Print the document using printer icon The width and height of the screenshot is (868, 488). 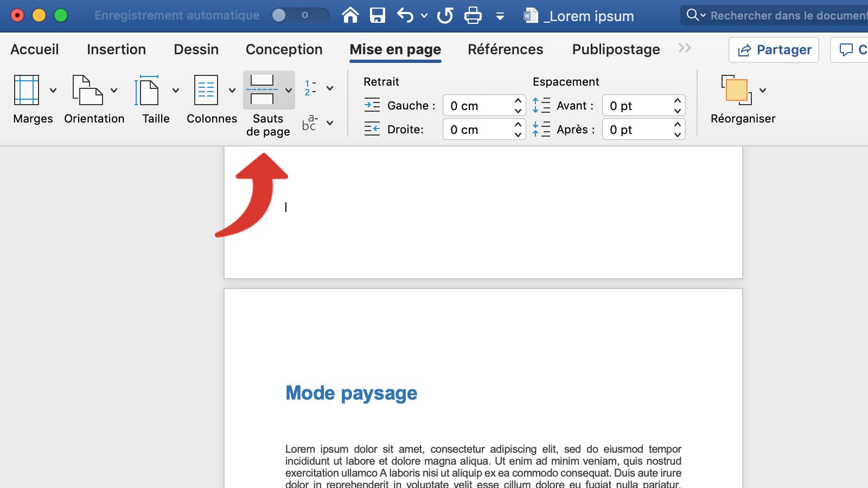coord(473,15)
